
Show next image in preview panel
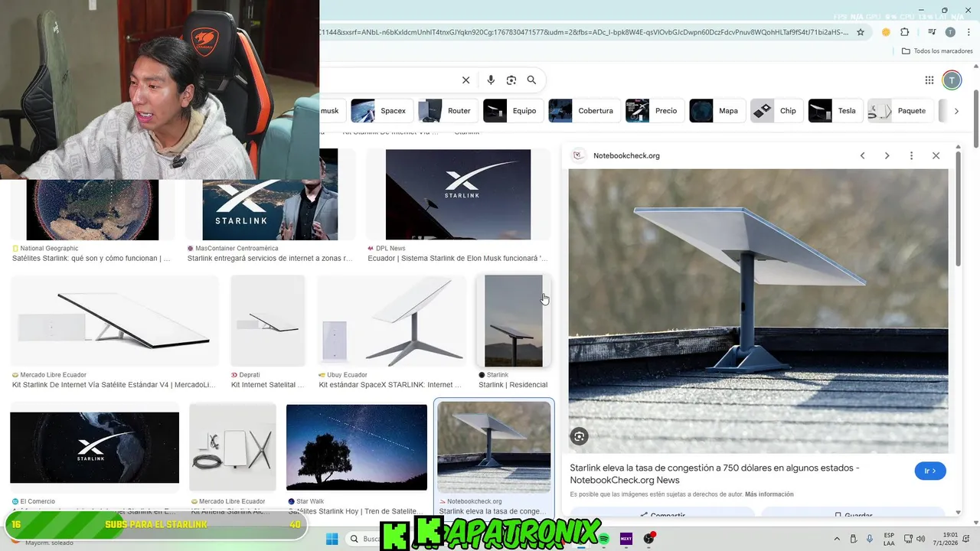887,155
